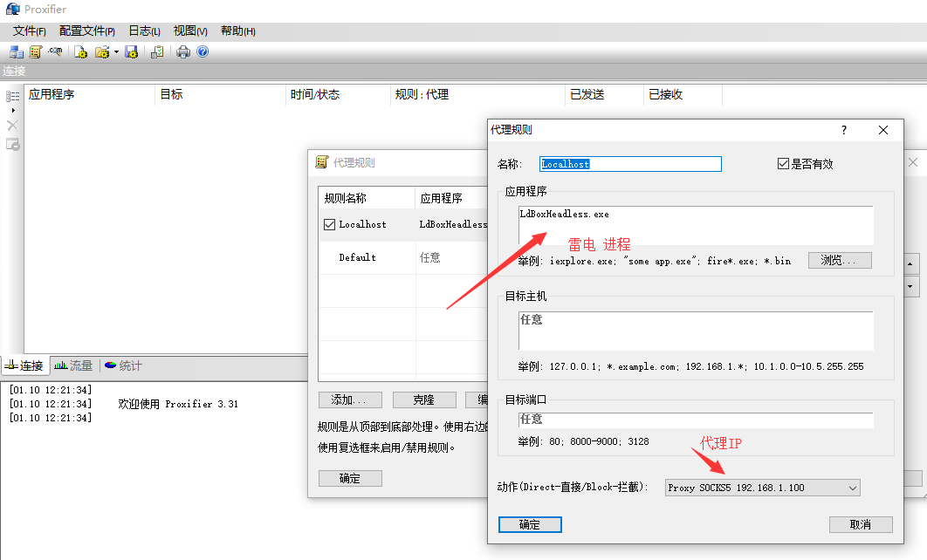Expand arrow next to open profile icon

[116, 52]
